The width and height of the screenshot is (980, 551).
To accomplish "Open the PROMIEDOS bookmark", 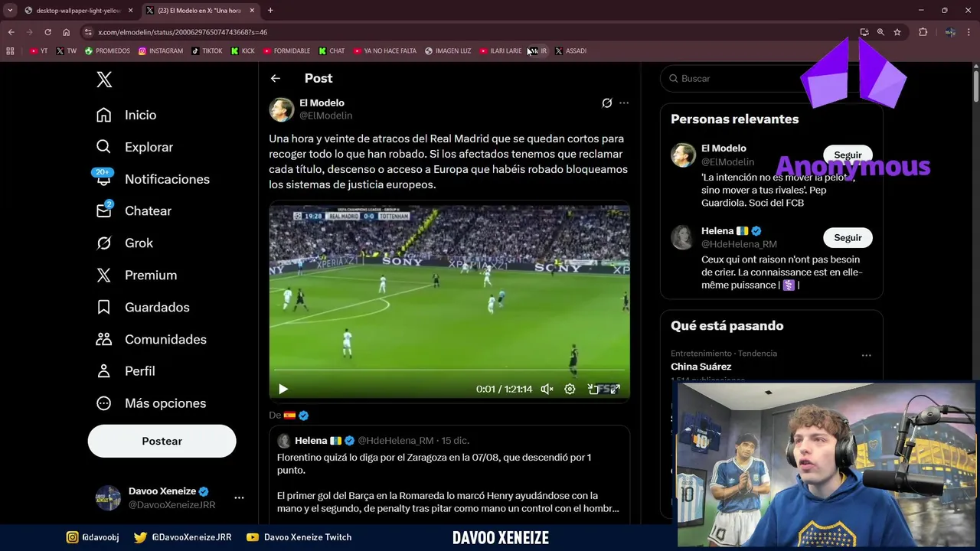I will 107,51.
